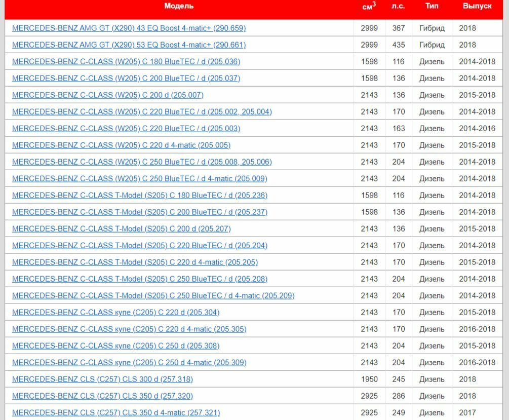Image resolution: width=509 pixels, height=420 pixels.
Task: Select 136 horsepower in the 205.237 row
Action: (398, 212)
